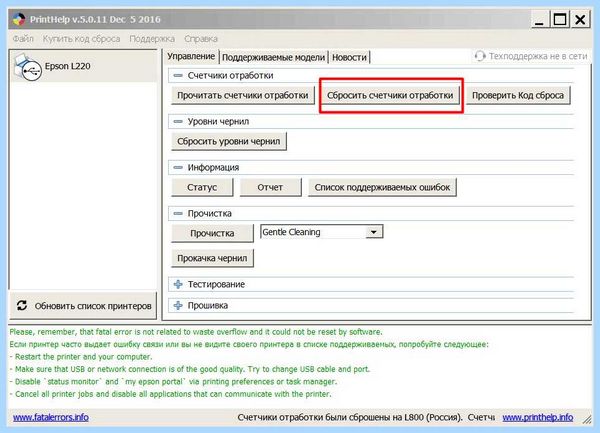The width and height of the screenshot is (600, 433).
Task: Click Прочитать счетчики отработки button
Action: [243, 95]
